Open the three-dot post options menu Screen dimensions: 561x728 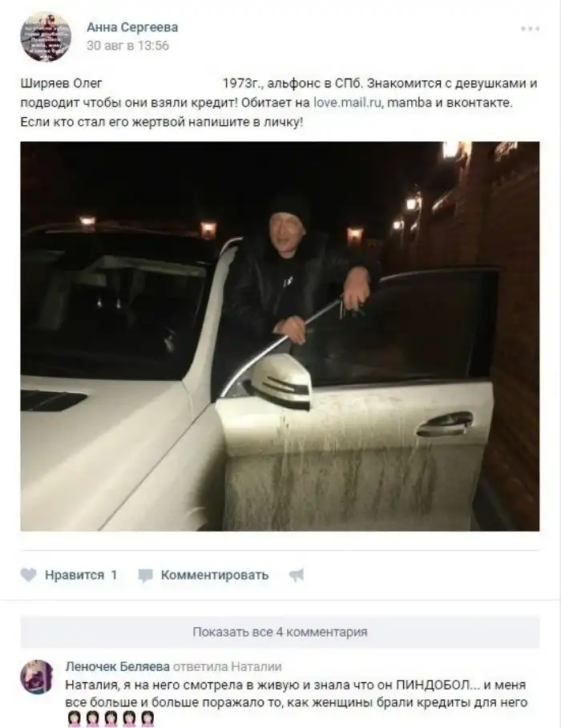click(x=530, y=29)
